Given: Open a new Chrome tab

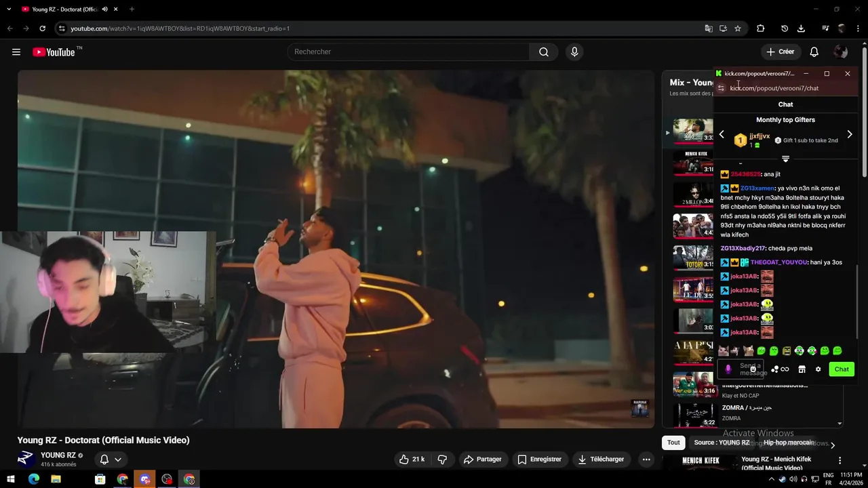Looking at the screenshot, I should (132, 9).
